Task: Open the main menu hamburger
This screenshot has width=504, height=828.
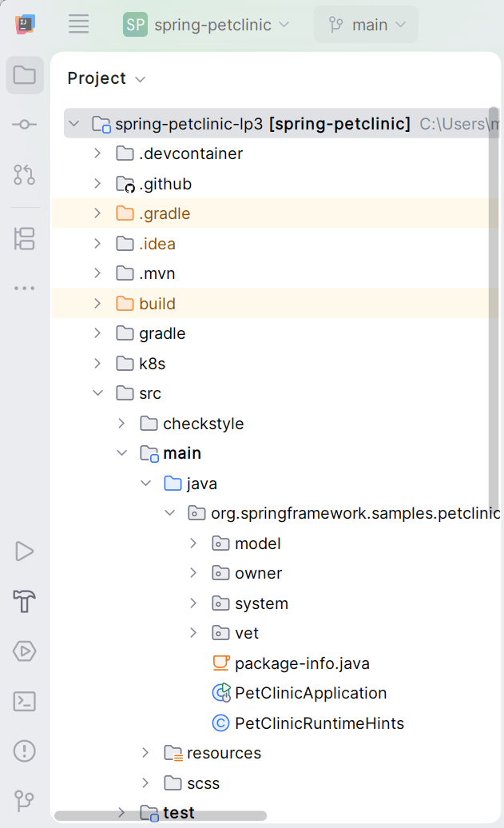Action: click(79, 24)
